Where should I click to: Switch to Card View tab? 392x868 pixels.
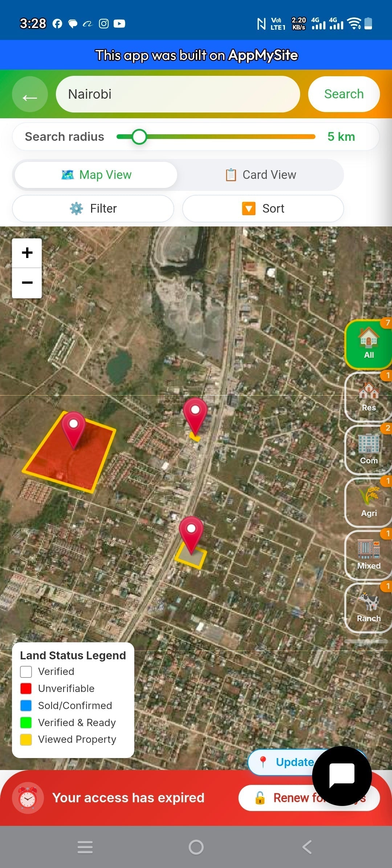coord(261,175)
